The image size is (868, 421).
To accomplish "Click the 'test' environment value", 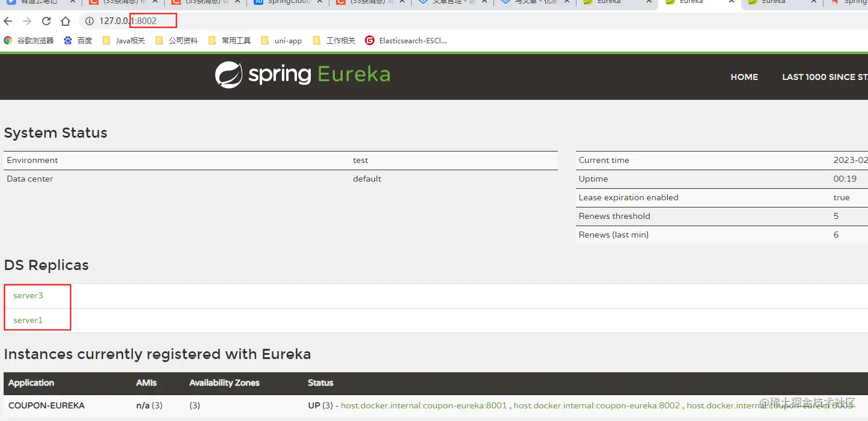I will [361, 160].
